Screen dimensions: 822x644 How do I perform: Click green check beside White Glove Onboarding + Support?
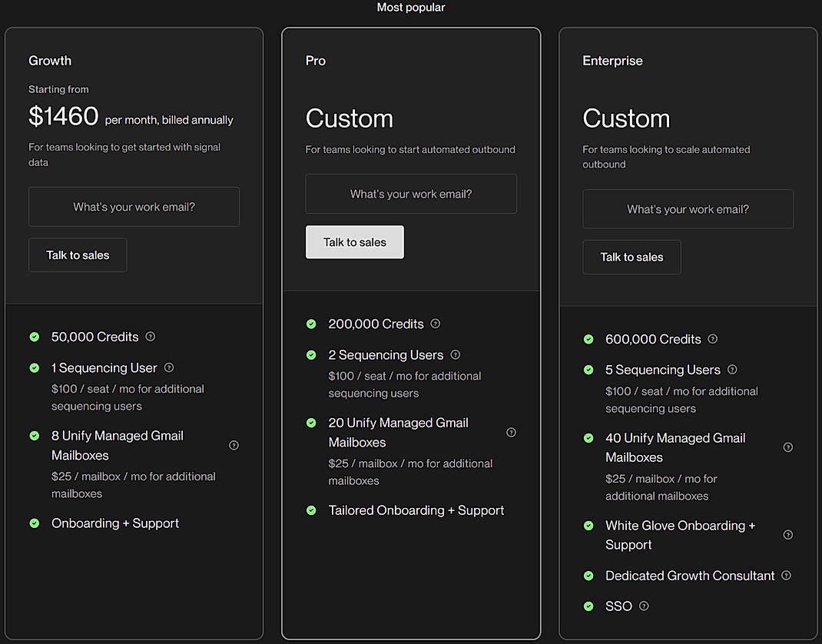tap(588, 526)
